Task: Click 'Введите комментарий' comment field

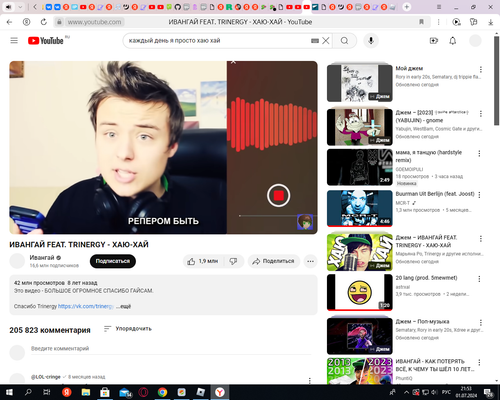Action: pyautogui.click(x=171, y=349)
